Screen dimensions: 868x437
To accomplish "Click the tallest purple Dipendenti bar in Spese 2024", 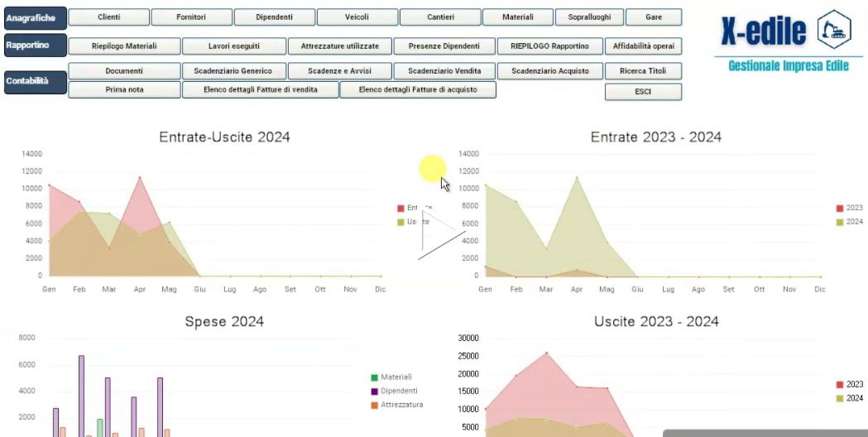I will click(x=81, y=396).
